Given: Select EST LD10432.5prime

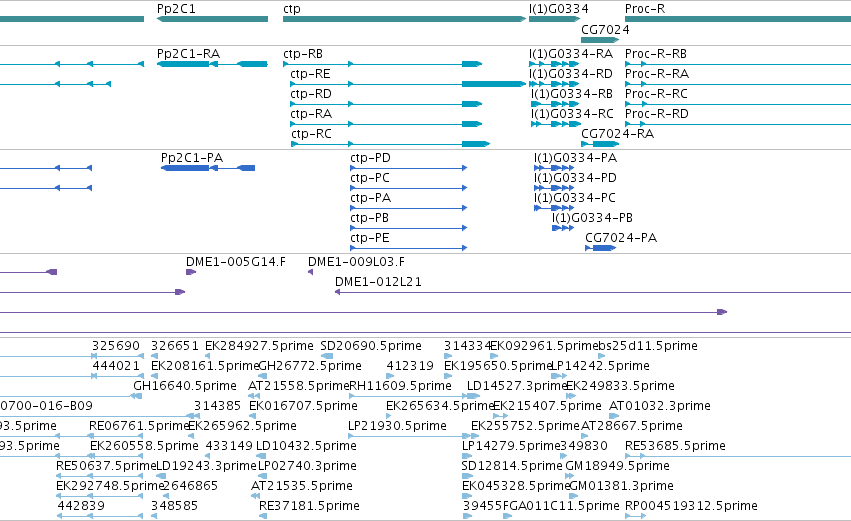Looking at the screenshot, I should pos(307,447).
